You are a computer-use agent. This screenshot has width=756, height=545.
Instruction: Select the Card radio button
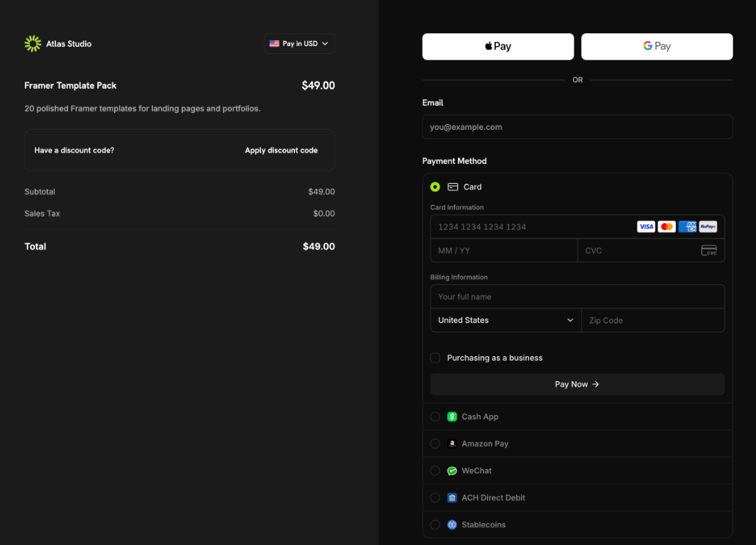click(x=435, y=187)
